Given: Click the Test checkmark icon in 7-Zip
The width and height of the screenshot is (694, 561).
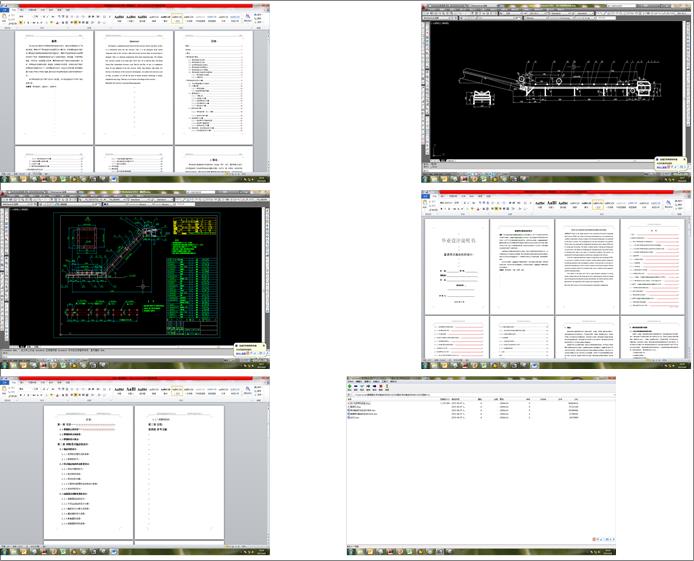Looking at the screenshot, I should (x=362, y=386).
